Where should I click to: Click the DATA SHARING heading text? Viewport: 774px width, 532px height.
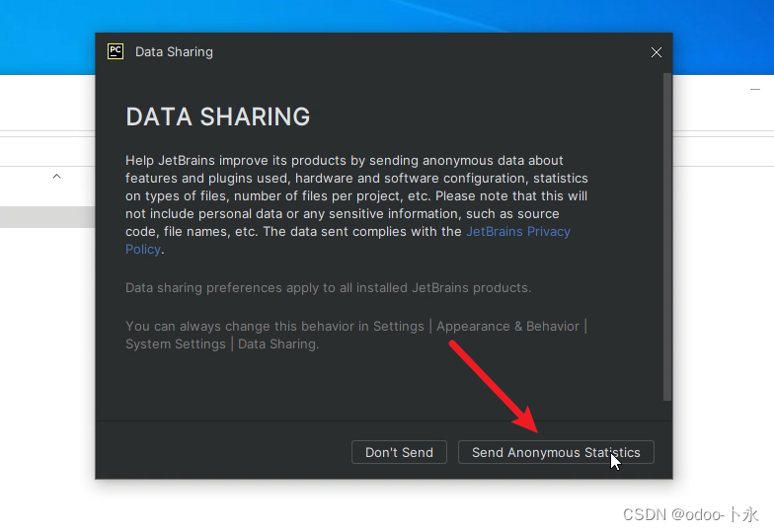[217, 116]
